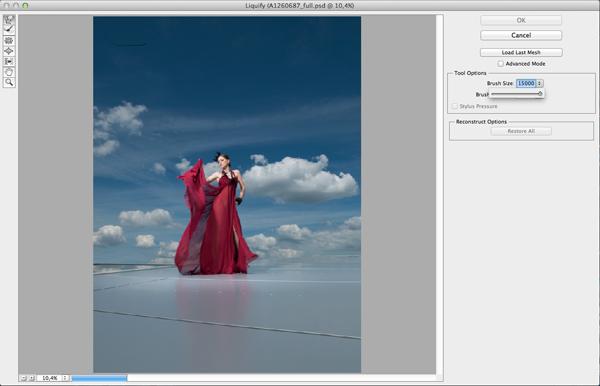Click the OK button
The height and width of the screenshot is (386, 600).
(521, 20)
